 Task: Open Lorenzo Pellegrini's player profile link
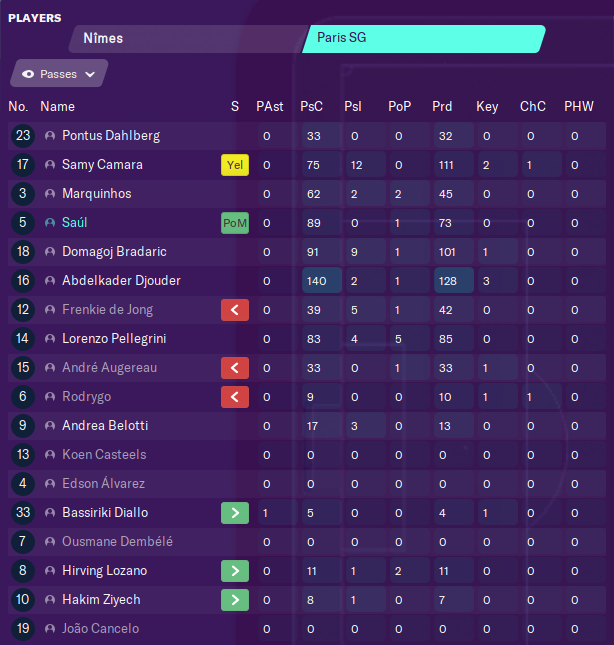coord(114,339)
